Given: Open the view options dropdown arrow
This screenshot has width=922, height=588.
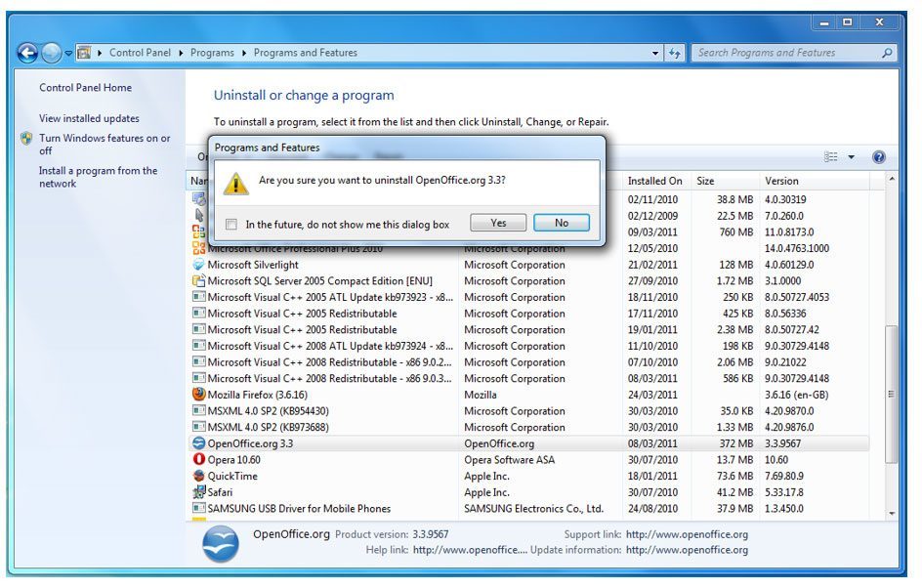Looking at the screenshot, I should (x=851, y=157).
